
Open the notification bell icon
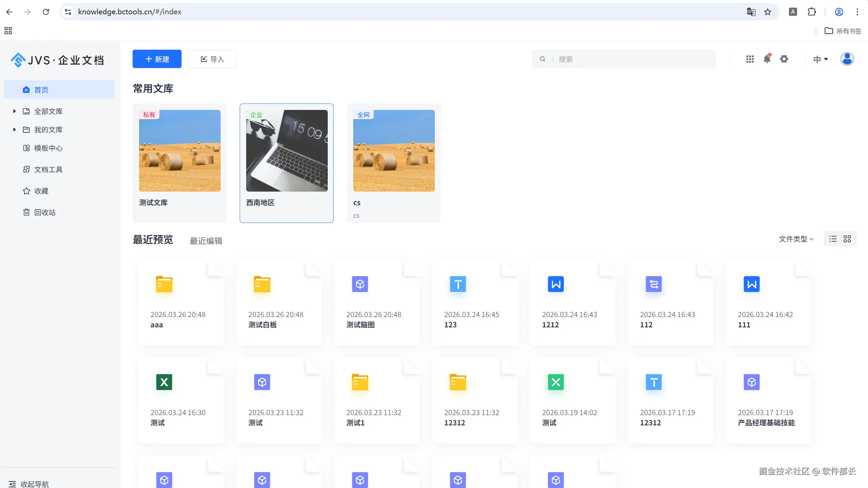767,59
